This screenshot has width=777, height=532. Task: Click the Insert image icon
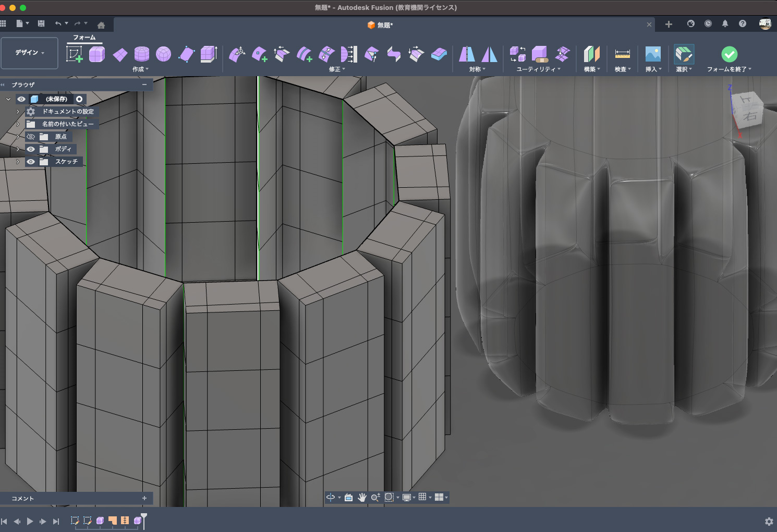[x=653, y=54]
